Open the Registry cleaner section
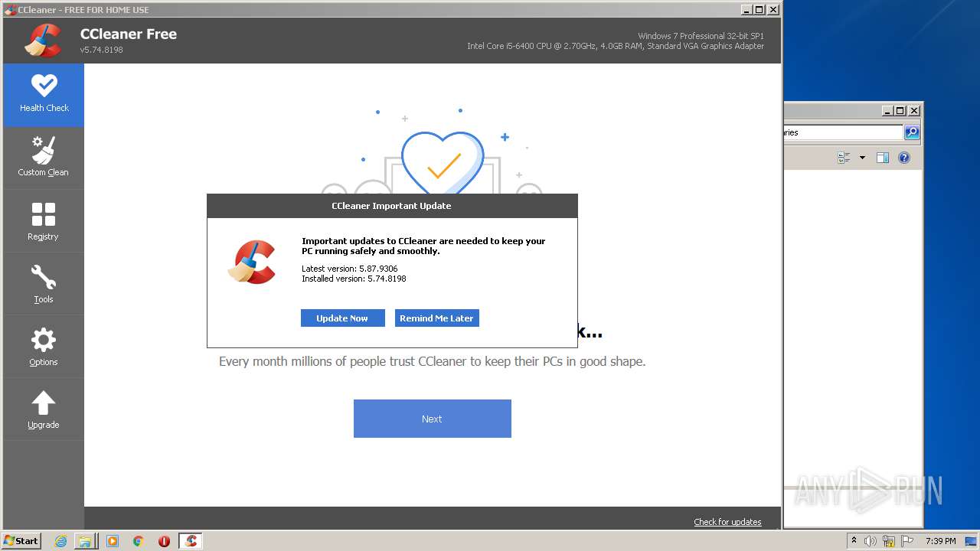The height and width of the screenshot is (551, 980). (44, 221)
